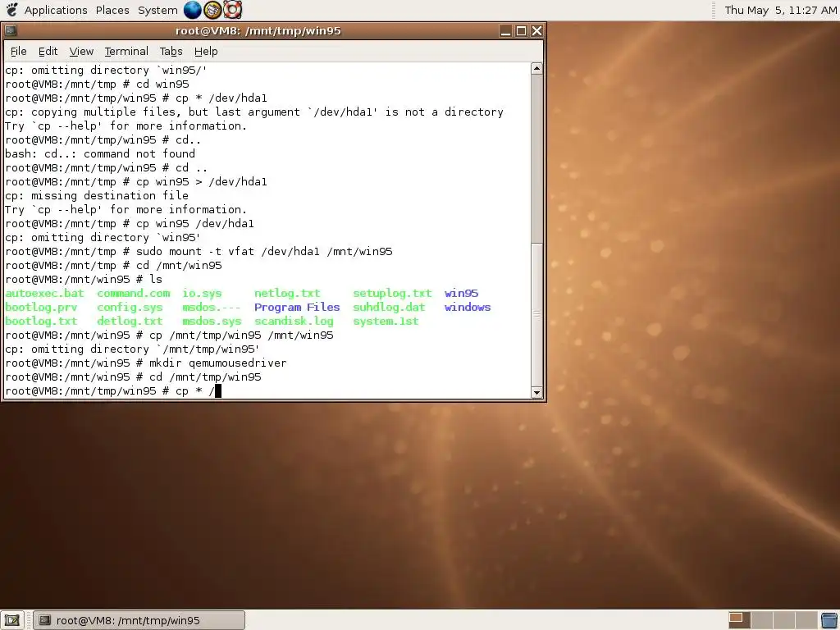Launch the web browser globe icon
840x630 pixels.
pos(192,10)
